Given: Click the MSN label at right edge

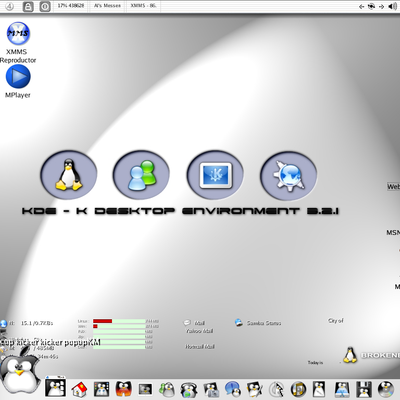Looking at the screenshot, I should click(393, 233).
